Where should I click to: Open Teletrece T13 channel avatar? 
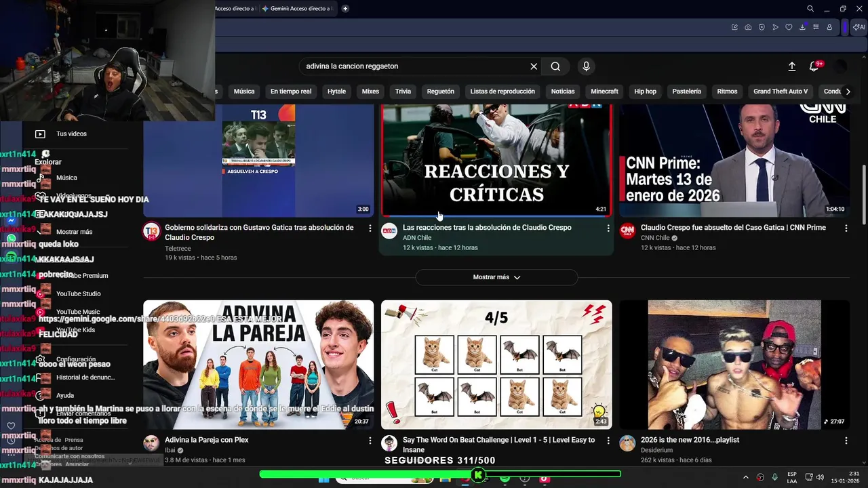tap(151, 231)
